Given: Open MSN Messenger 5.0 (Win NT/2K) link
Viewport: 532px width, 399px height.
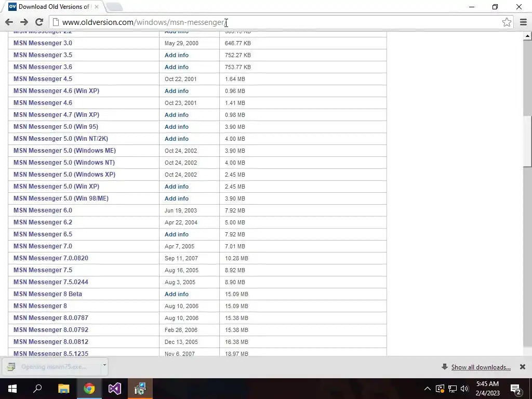Looking at the screenshot, I should click(x=61, y=139).
